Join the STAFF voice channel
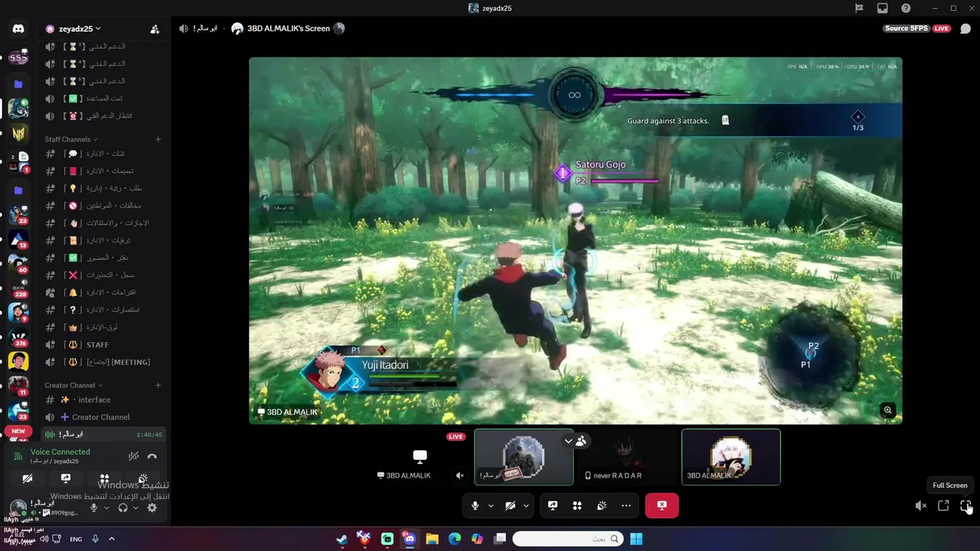Image resolution: width=980 pixels, height=551 pixels. [105, 344]
